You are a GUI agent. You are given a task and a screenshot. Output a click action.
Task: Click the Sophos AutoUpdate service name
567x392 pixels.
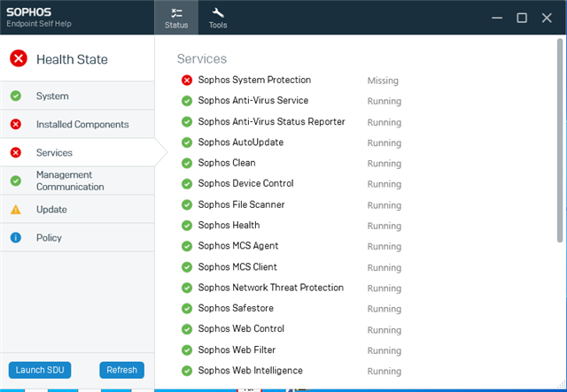(x=241, y=142)
